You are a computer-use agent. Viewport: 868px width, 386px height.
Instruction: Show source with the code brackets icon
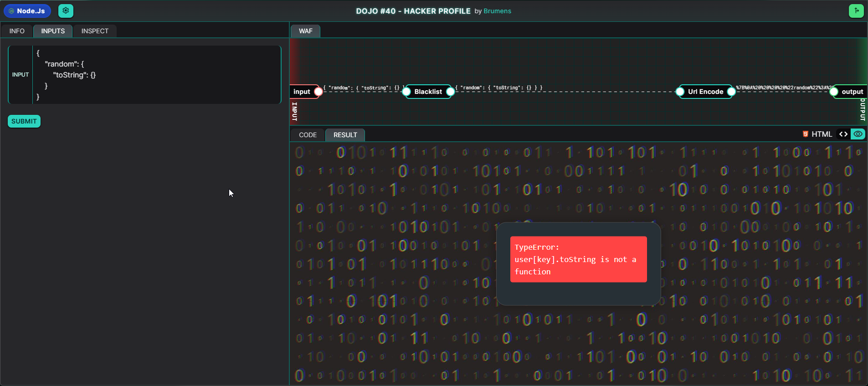coord(843,134)
